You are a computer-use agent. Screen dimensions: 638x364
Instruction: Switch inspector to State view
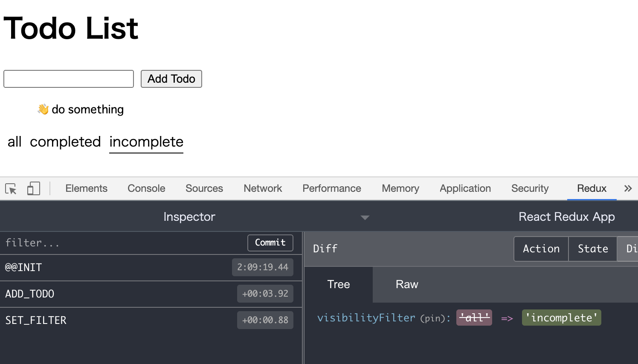(x=592, y=249)
